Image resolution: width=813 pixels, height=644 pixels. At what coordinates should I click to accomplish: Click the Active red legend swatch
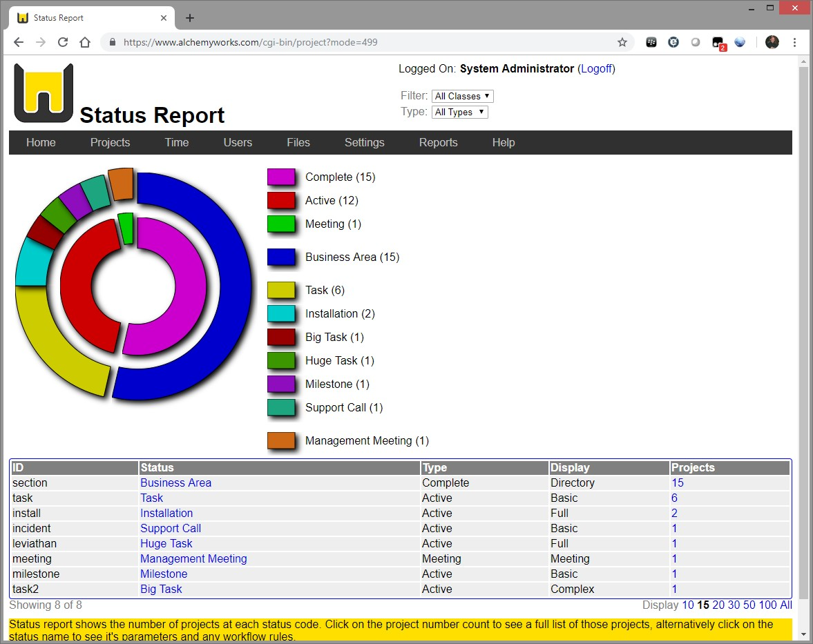[x=282, y=200]
